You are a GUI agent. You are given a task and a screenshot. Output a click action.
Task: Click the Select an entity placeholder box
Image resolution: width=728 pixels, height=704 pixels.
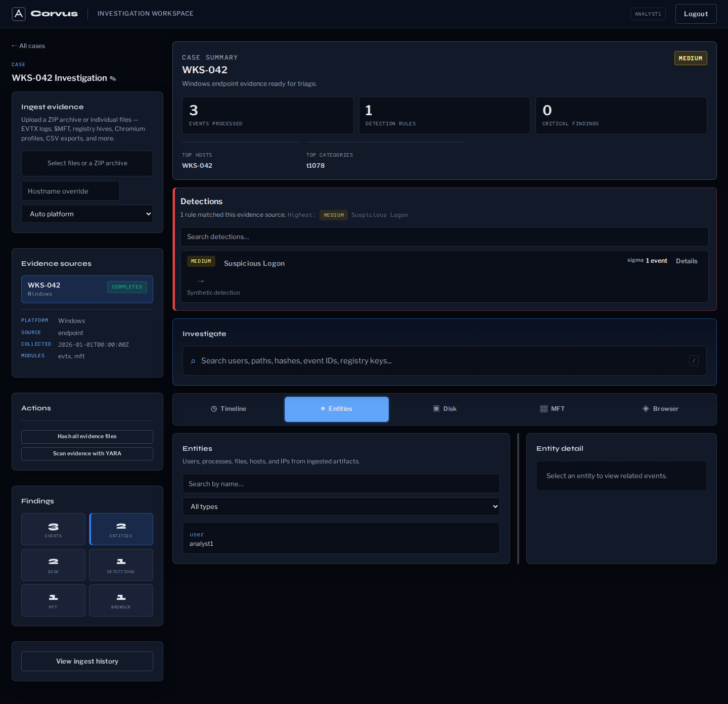(x=621, y=476)
